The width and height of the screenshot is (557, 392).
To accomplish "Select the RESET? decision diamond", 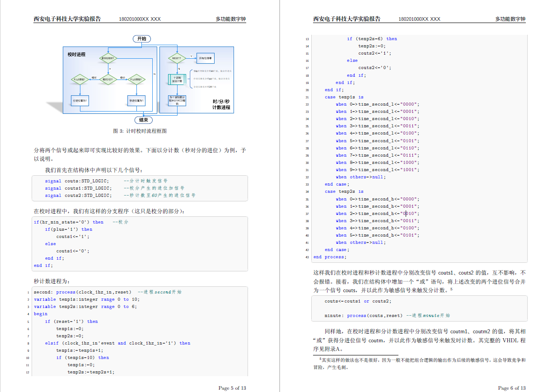I will click(x=177, y=58).
